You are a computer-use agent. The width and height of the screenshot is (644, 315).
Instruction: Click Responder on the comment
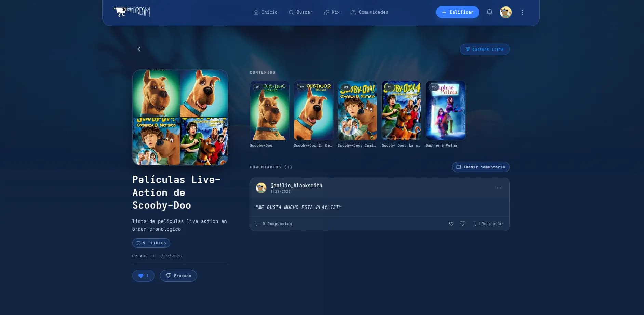coord(489,224)
